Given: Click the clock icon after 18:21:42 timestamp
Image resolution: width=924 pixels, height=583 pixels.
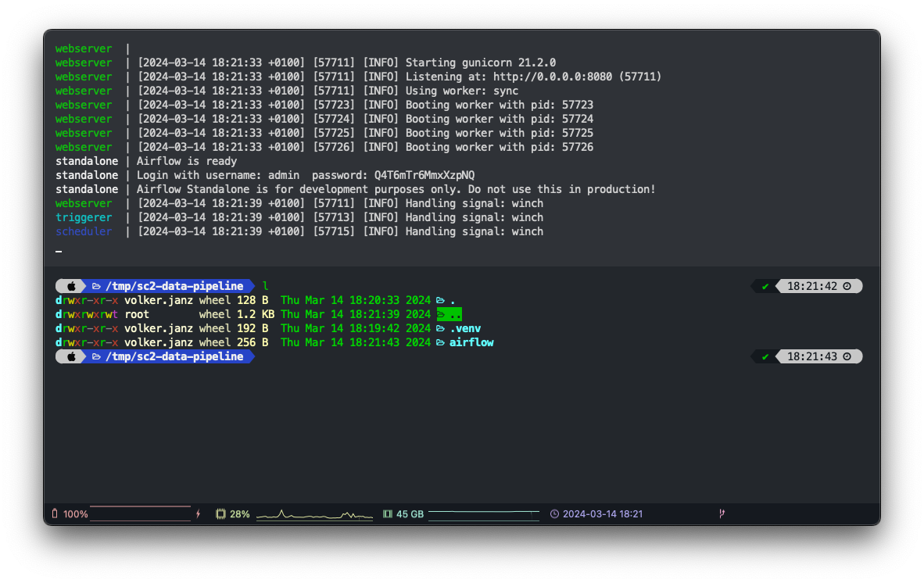Looking at the screenshot, I should click(x=847, y=286).
